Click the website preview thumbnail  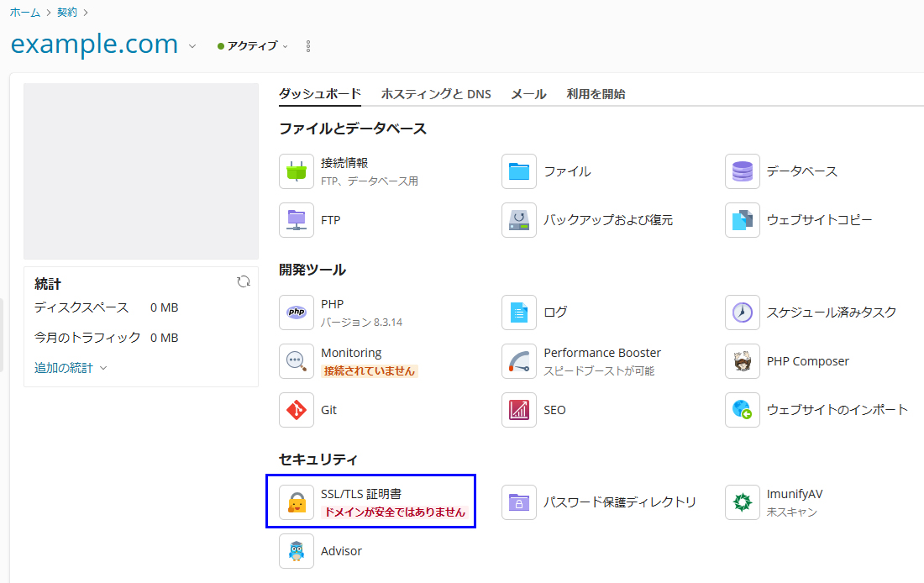[x=141, y=171]
